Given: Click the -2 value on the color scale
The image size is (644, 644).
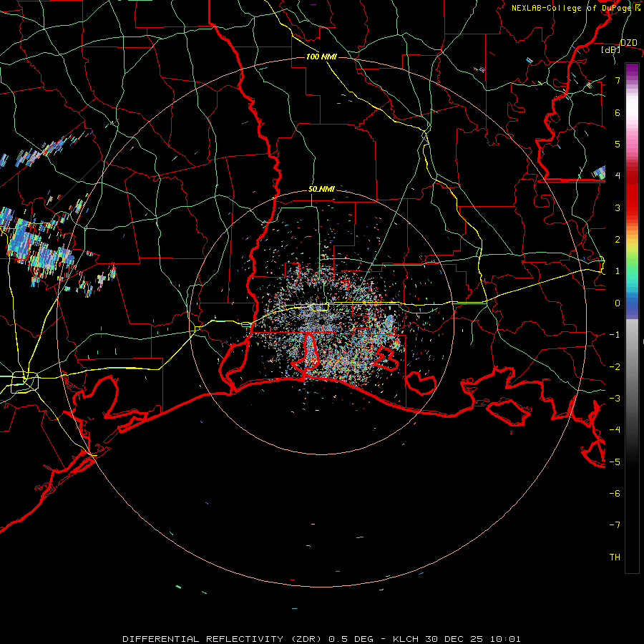Looking at the screenshot, I should pyautogui.click(x=615, y=367).
